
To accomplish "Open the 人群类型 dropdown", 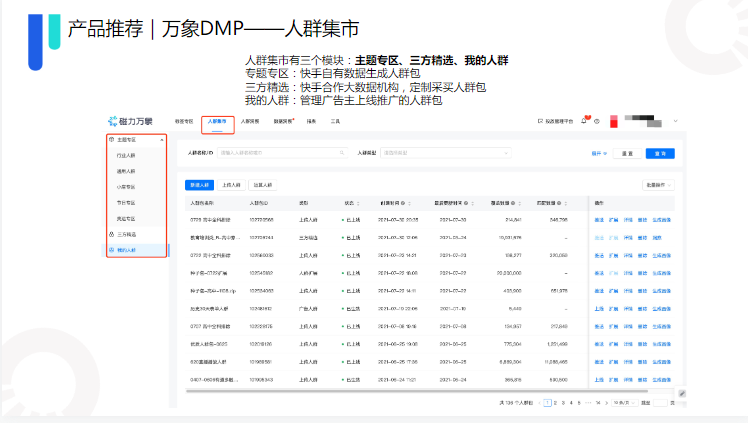I will pos(446,153).
